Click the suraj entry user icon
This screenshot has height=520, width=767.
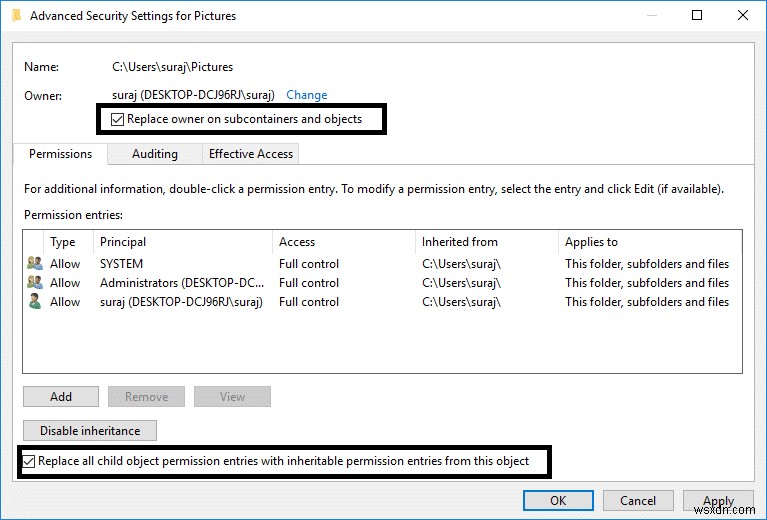34,302
